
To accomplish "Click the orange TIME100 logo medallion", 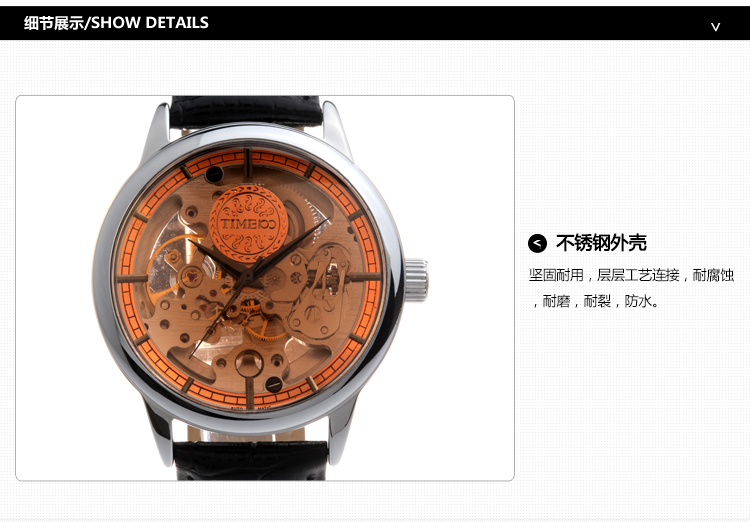I will 248,224.
